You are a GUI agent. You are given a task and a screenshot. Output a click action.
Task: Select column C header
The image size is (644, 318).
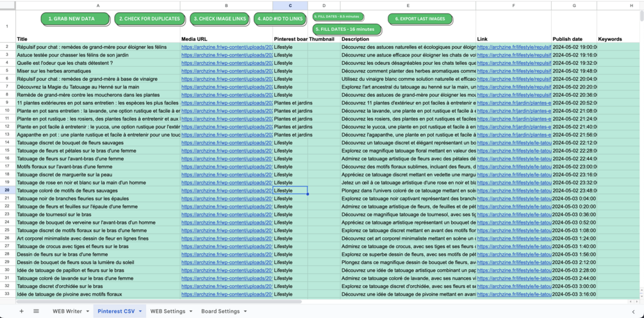point(290,5)
